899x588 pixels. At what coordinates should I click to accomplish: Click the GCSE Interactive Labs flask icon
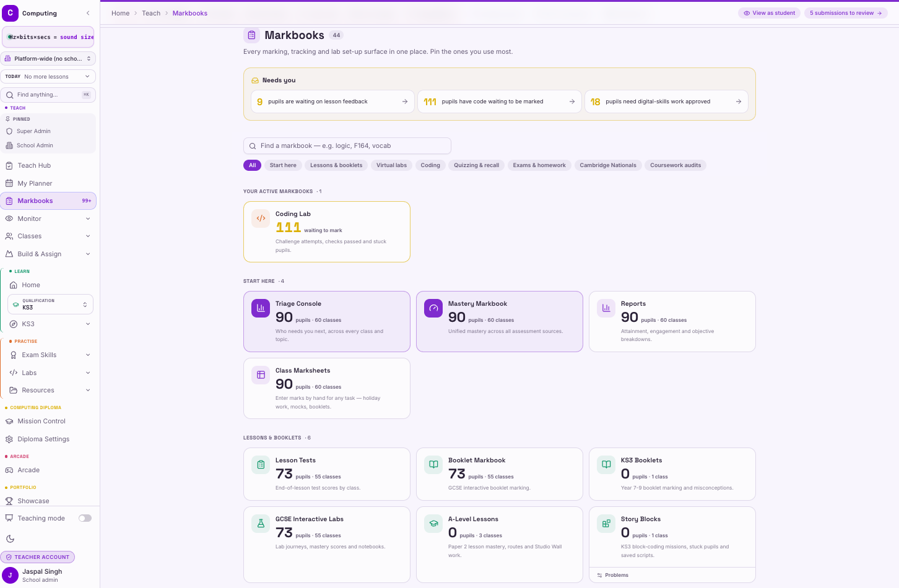click(261, 524)
